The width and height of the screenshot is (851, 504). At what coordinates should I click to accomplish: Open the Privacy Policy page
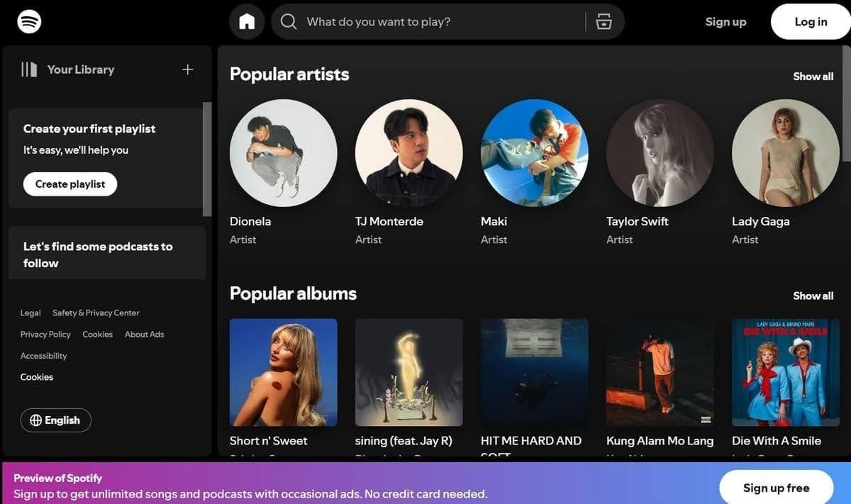point(45,334)
